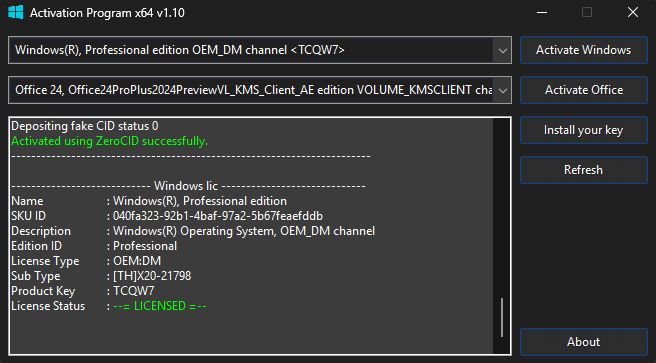Click the 'Activation Program x64 v1.10' title
Screen dimensions: 656x363
pos(107,13)
